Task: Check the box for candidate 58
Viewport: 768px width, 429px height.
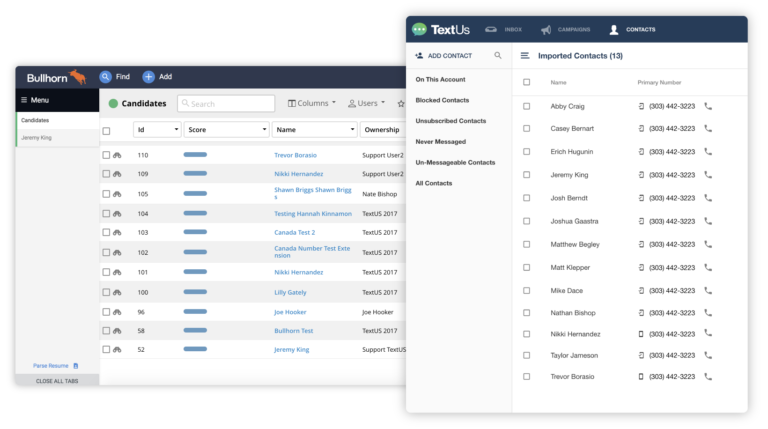Action: [106, 331]
